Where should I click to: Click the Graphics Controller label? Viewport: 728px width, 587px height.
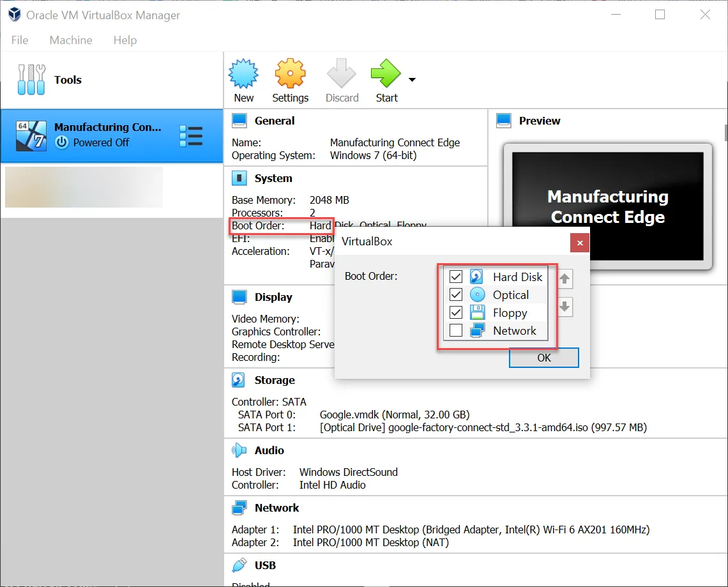tap(277, 332)
